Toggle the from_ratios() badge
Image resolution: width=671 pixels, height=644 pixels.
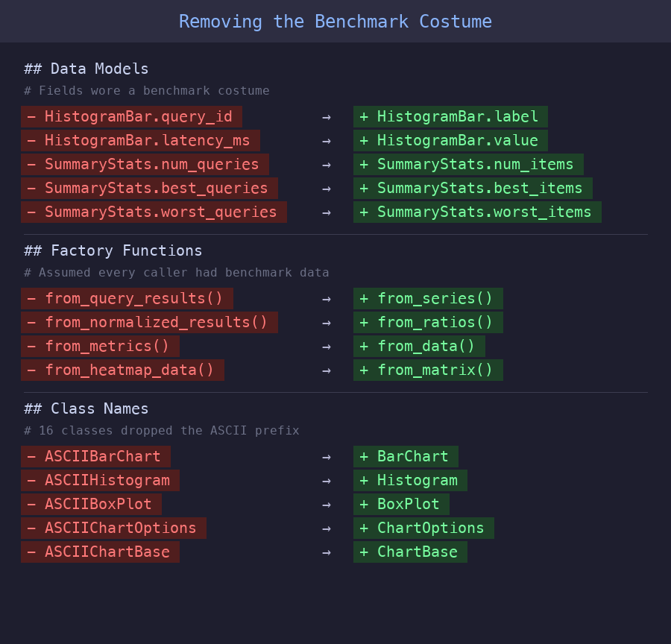428,322
